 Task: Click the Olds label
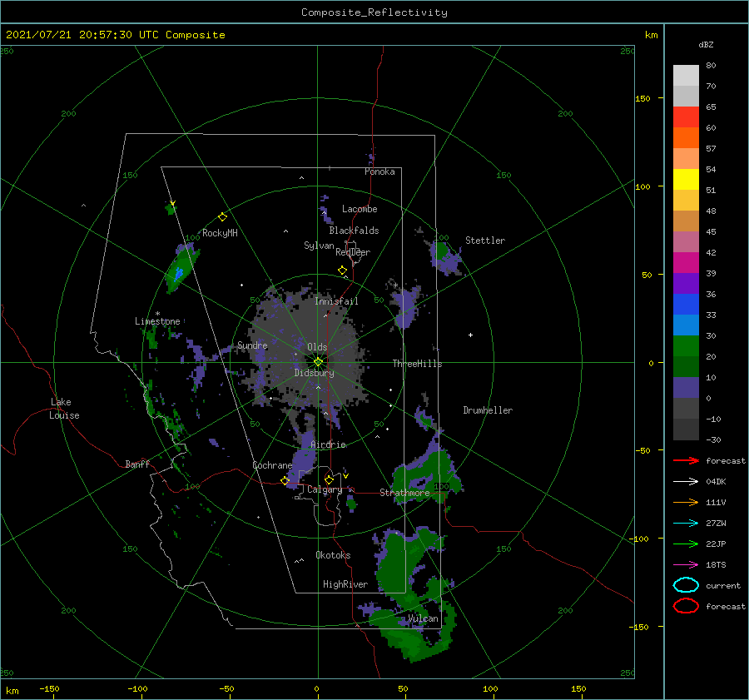317,347
